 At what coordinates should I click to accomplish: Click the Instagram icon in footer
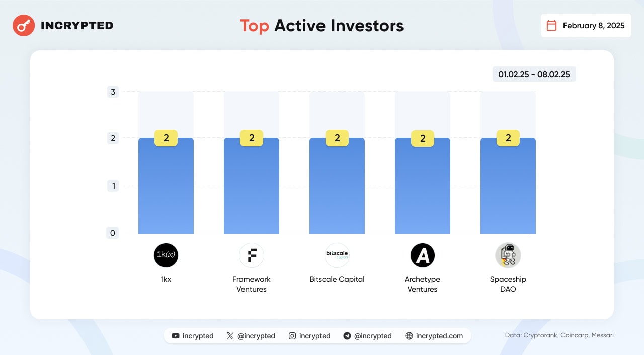[292, 336]
